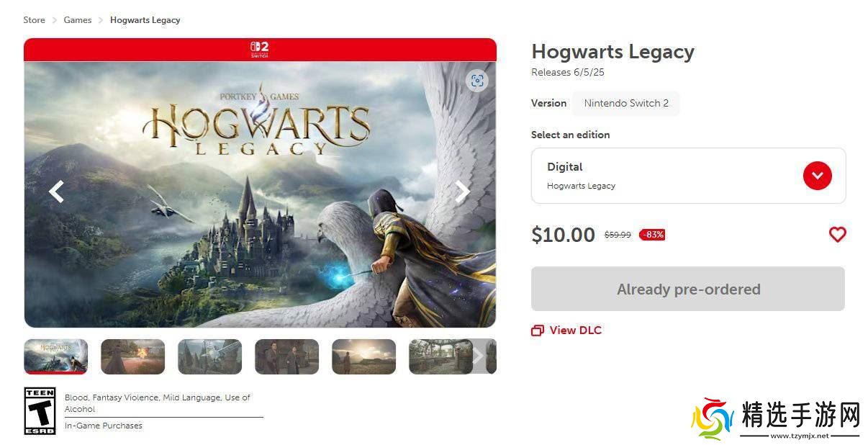
Task: Select the fifth landscape sunset thumbnail
Action: [x=363, y=356]
